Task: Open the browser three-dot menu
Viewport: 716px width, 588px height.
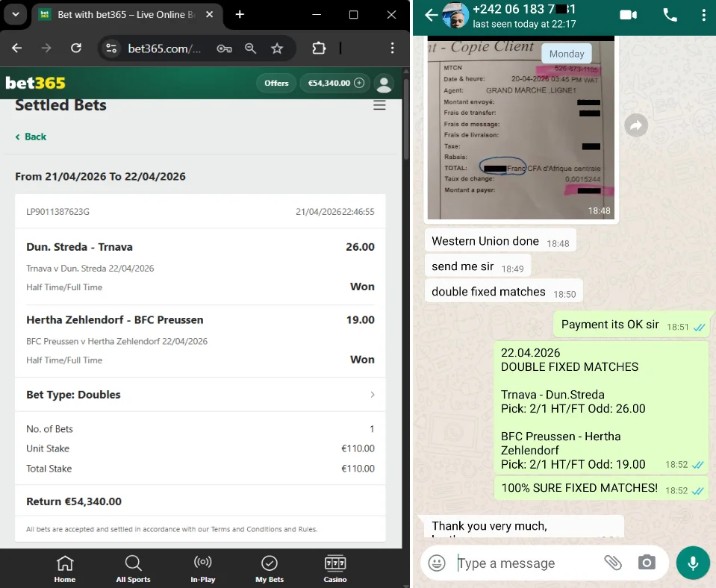Action: pyautogui.click(x=392, y=48)
